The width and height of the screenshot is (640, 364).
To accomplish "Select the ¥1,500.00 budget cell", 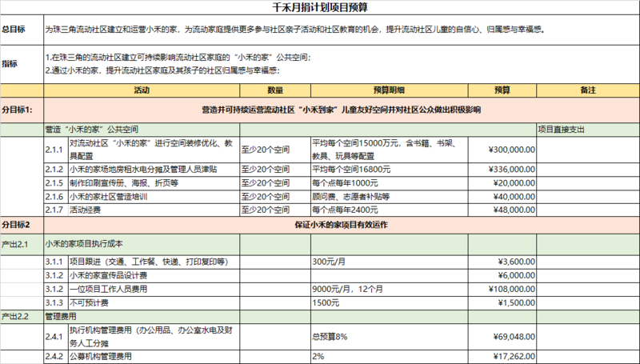I will 502,302.
